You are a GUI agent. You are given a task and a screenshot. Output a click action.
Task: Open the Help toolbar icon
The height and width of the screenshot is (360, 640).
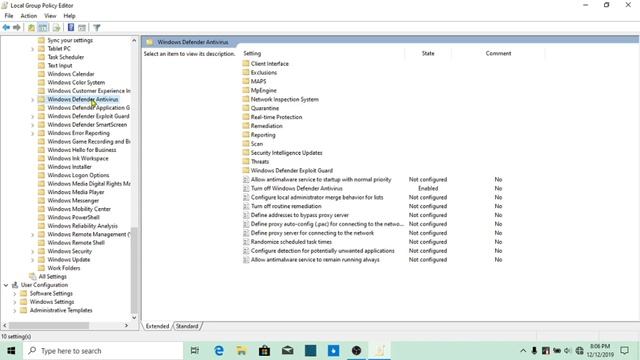point(71,27)
